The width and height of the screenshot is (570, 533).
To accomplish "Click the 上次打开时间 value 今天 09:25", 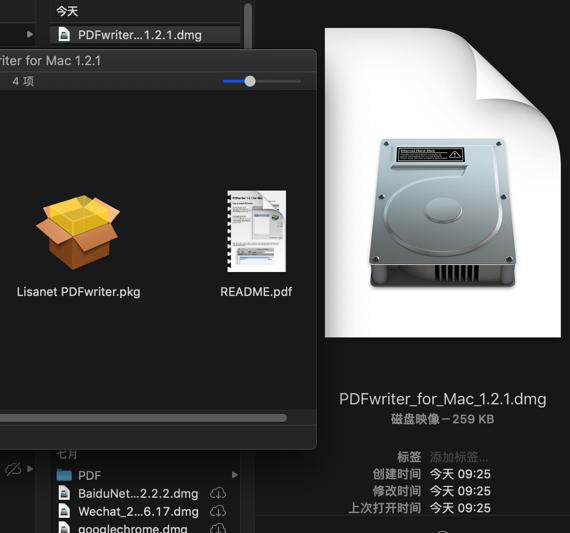I will coord(460,508).
